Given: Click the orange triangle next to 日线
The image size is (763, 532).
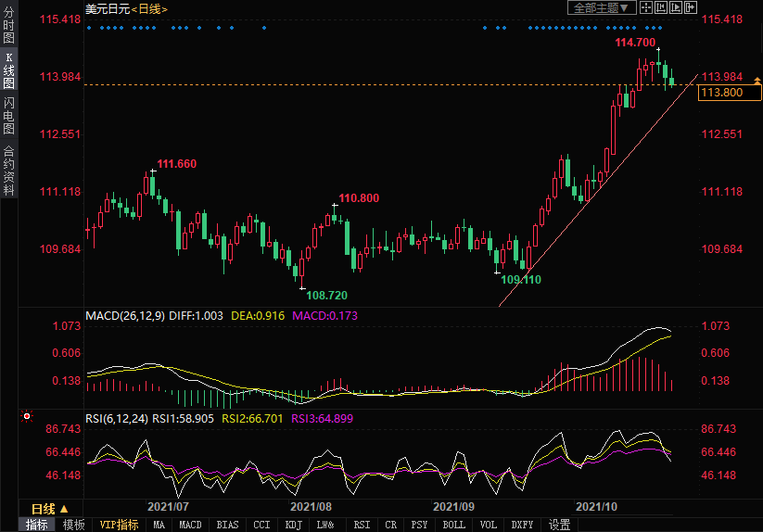Looking at the screenshot, I should [64, 509].
